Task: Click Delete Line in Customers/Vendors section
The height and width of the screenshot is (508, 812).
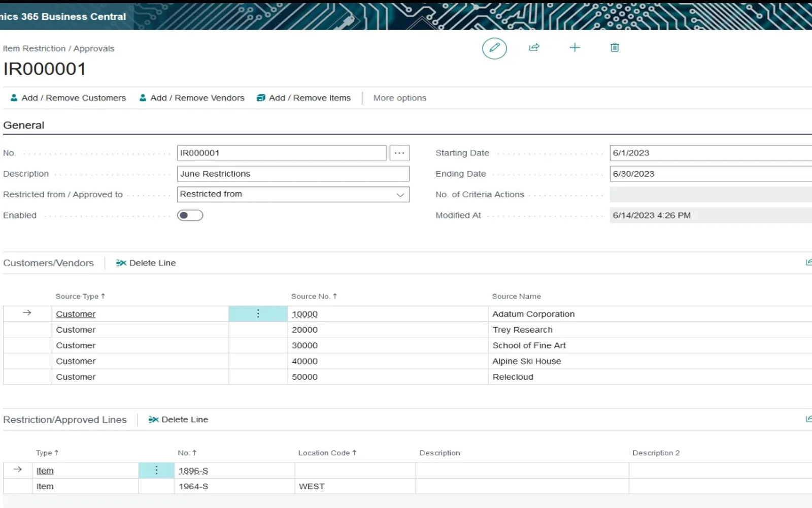Action: [146, 263]
